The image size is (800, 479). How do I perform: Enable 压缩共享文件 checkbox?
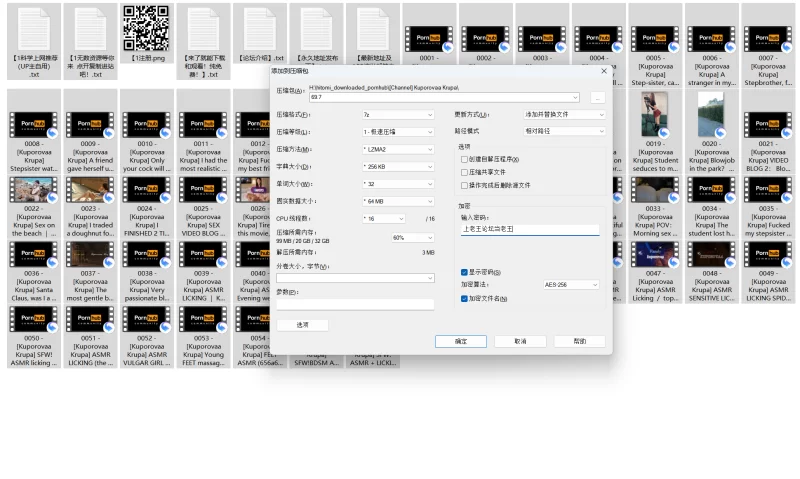point(464,172)
